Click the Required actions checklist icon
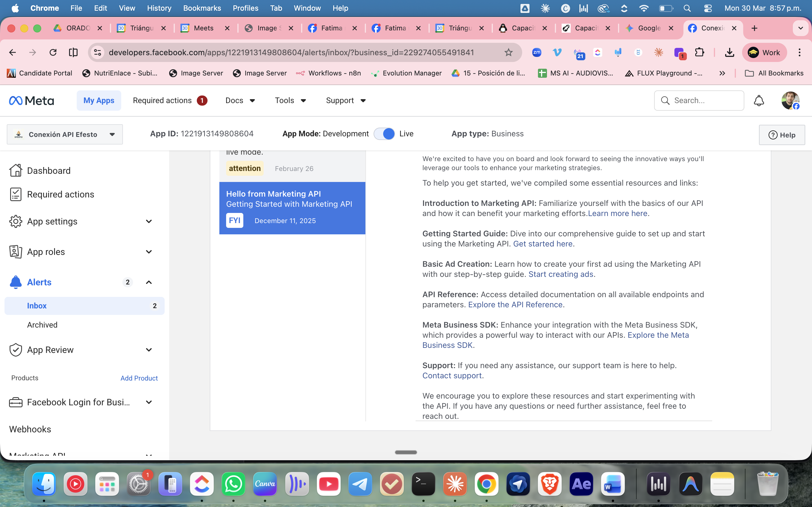 point(16,194)
